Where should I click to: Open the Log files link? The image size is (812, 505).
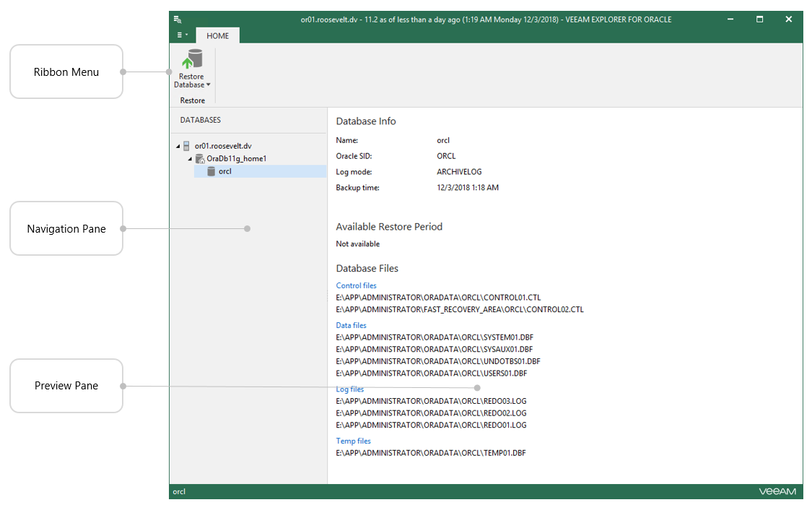tap(350, 389)
